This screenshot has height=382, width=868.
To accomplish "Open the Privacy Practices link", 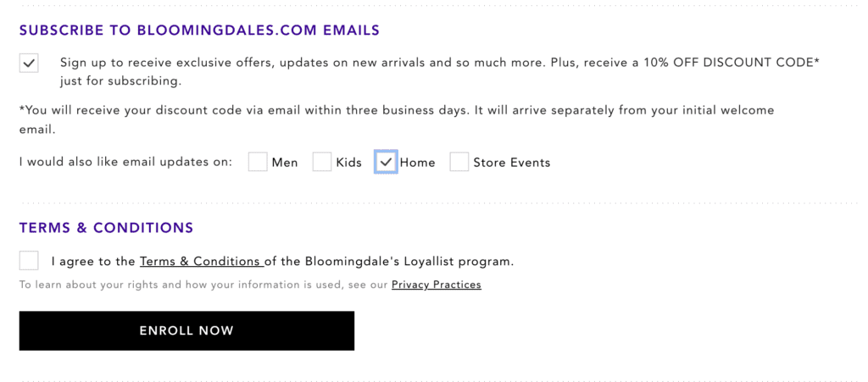I will (437, 285).
